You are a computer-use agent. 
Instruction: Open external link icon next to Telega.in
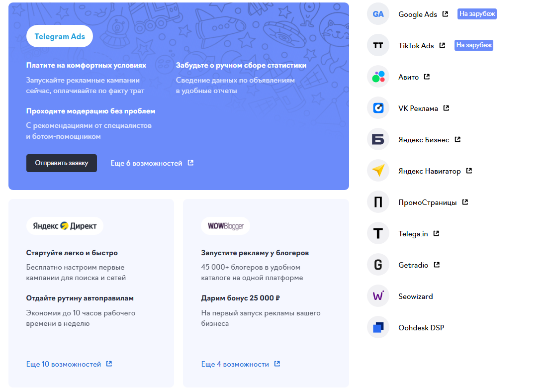436,233
